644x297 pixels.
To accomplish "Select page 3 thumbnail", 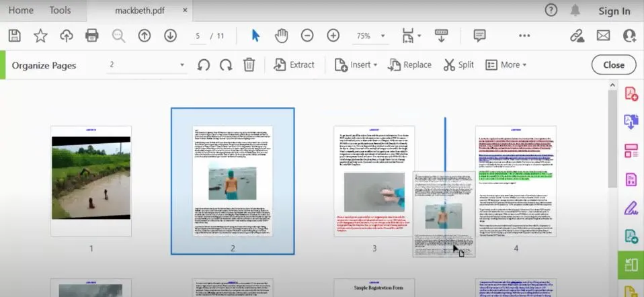I will click(x=374, y=181).
